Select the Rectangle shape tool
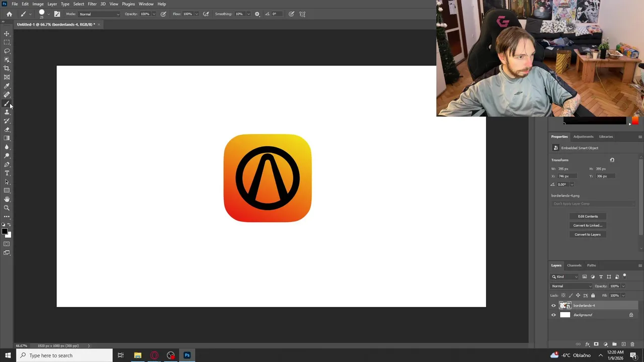Screen dimensions: 644x362 tap(7, 191)
